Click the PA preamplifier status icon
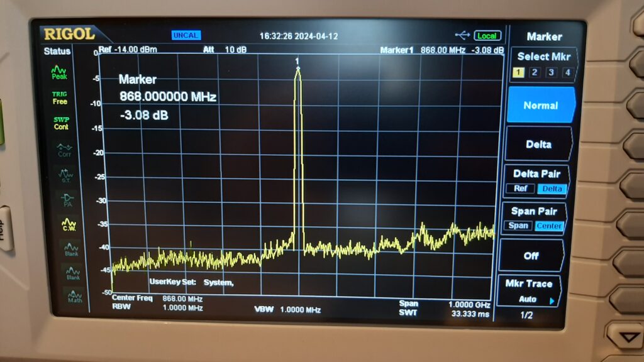 click(x=67, y=199)
